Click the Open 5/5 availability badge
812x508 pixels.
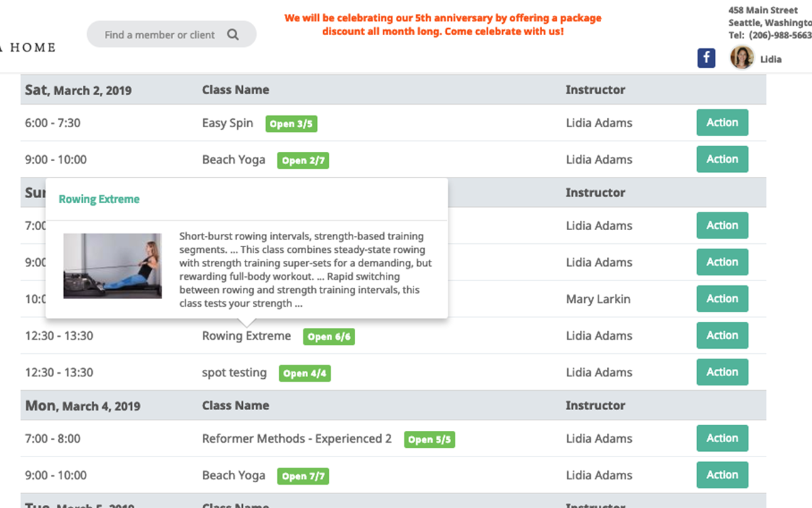(429, 440)
